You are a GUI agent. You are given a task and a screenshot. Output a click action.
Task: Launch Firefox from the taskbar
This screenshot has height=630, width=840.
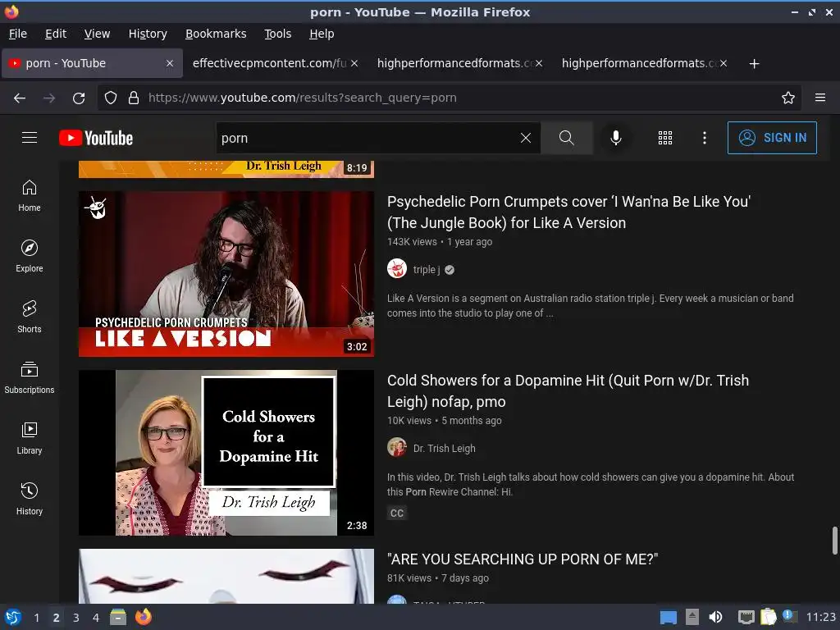point(144,617)
